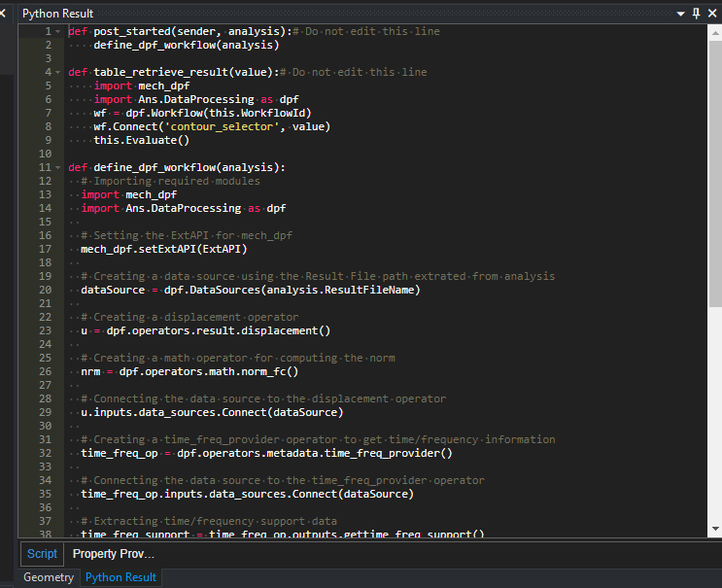
Task: Click comment '# Extracting time/frequency support data'
Action: click(x=209, y=521)
